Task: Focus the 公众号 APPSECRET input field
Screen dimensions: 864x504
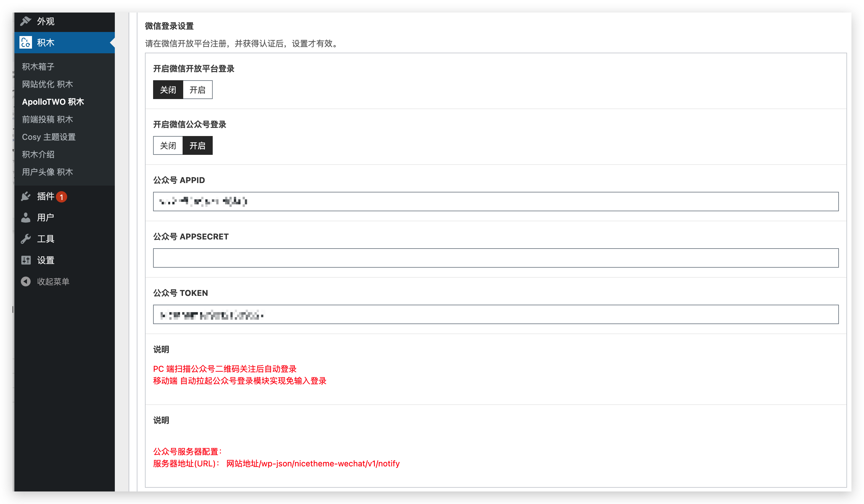Action: click(496, 258)
